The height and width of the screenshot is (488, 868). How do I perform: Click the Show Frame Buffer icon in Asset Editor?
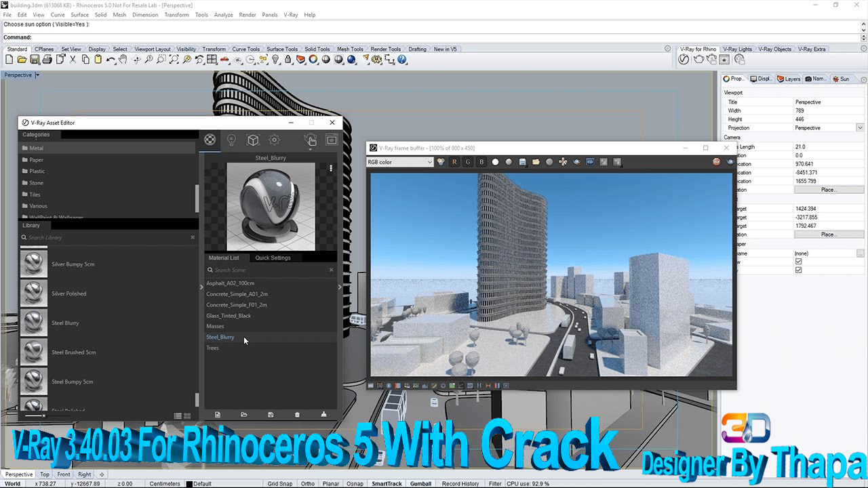point(332,140)
